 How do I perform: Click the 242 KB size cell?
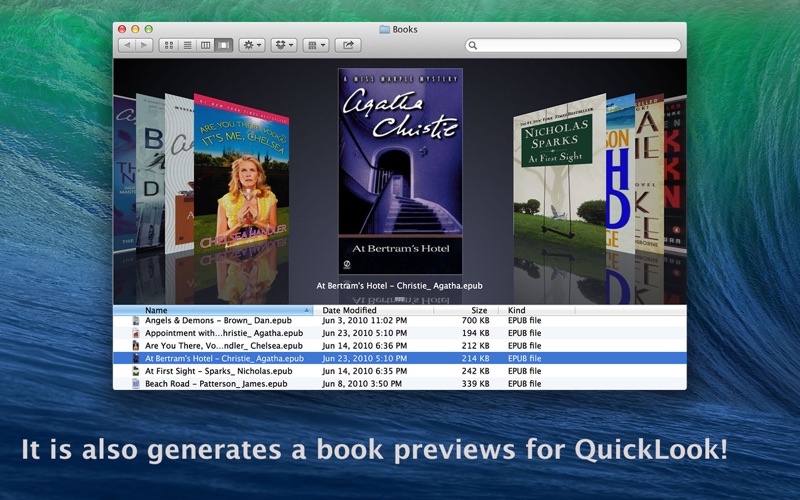pyautogui.click(x=476, y=371)
